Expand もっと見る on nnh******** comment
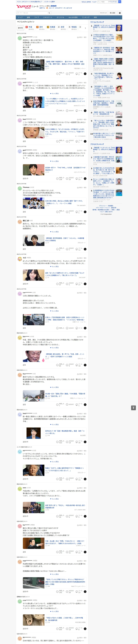Screen dimensions: 138x644 click(54, 93)
